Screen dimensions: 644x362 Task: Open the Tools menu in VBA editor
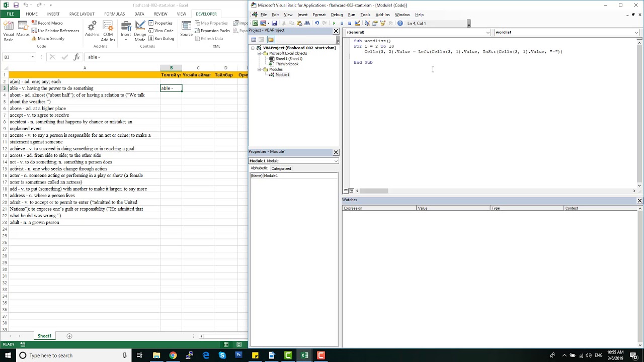[365, 15]
